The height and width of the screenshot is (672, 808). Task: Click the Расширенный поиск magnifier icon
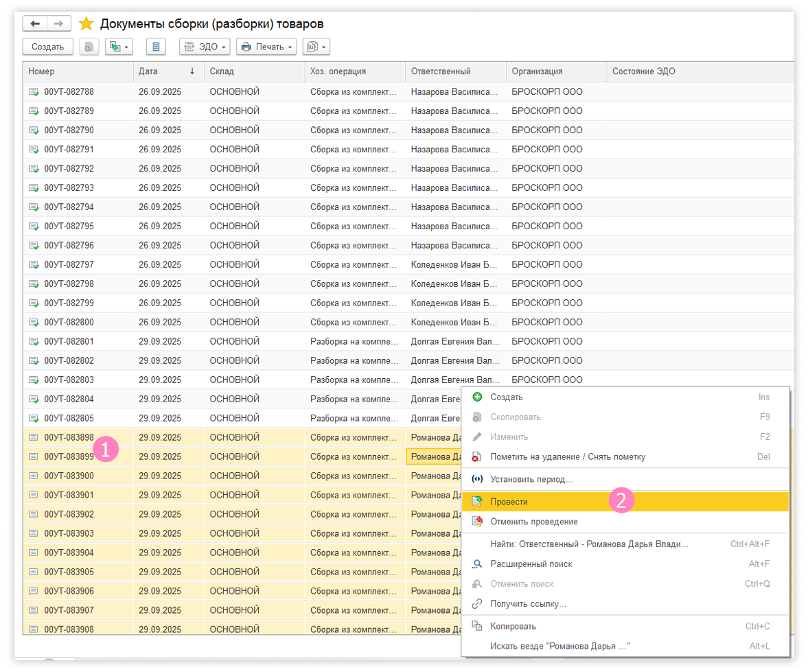click(477, 564)
